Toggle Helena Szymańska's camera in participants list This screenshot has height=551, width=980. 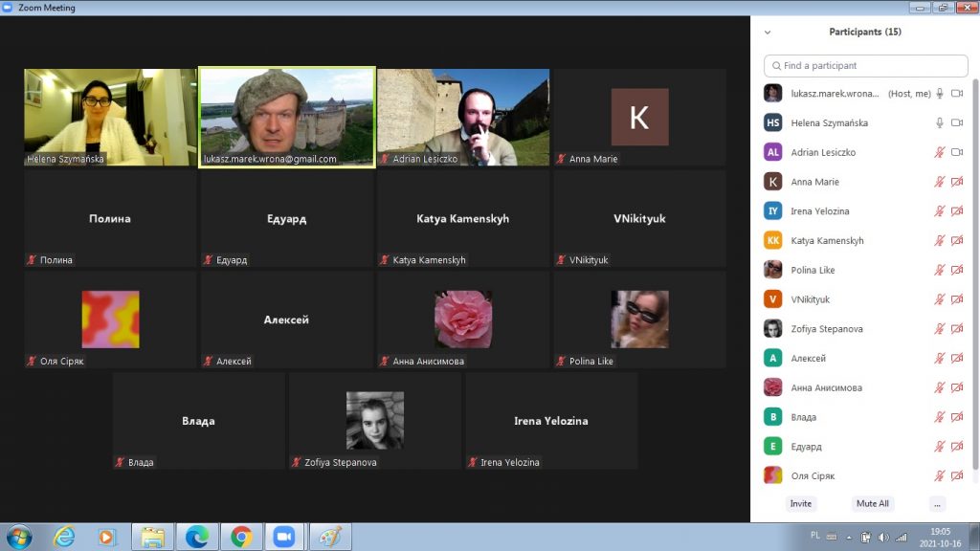957,123
